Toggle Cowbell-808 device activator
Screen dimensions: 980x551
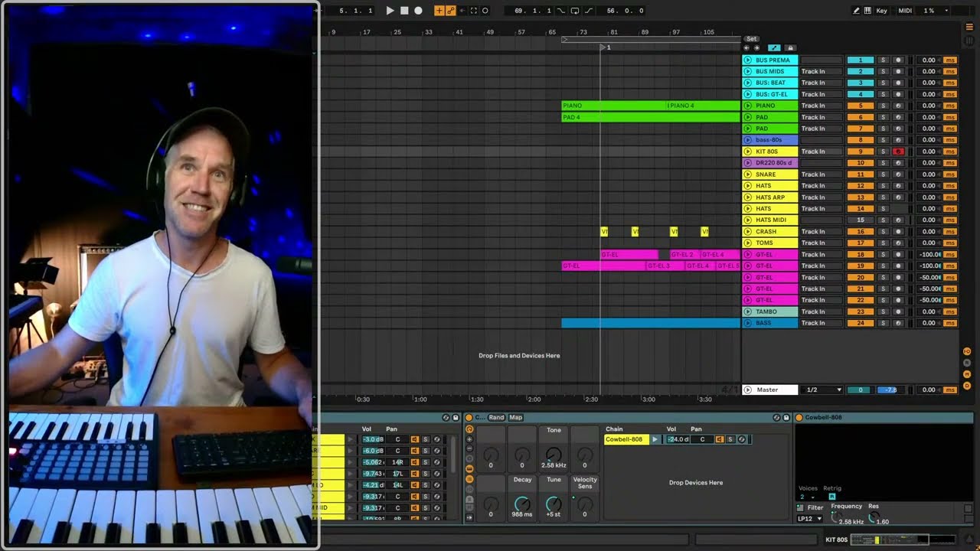[799, 418]
